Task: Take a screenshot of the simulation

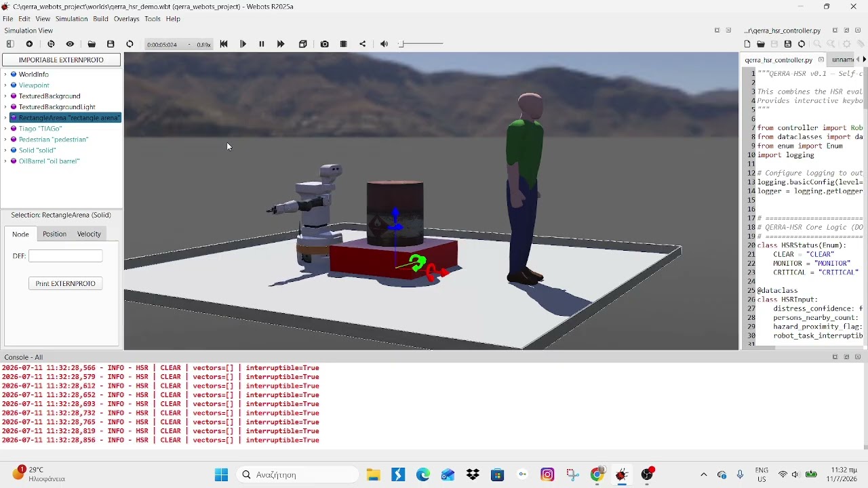Action: (x=325, y=44)
